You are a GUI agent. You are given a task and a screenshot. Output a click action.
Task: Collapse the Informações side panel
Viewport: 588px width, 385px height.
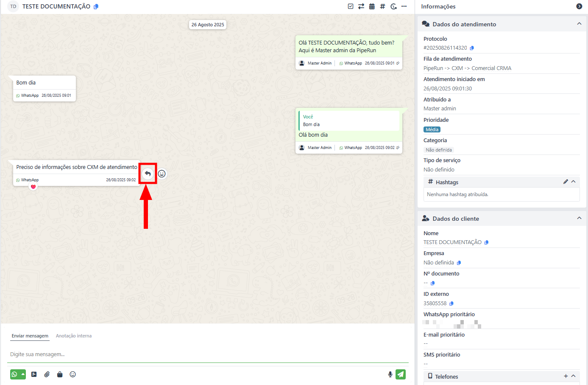579,6
